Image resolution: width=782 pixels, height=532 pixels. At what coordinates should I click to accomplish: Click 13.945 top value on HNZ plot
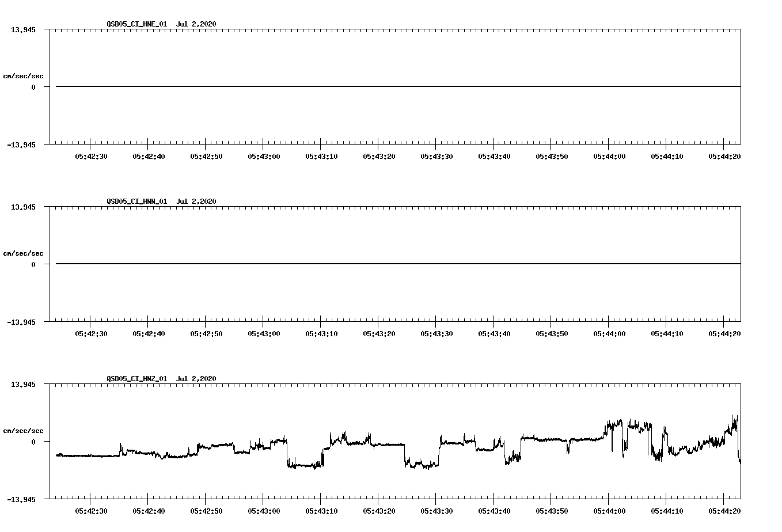pos(23,384)
